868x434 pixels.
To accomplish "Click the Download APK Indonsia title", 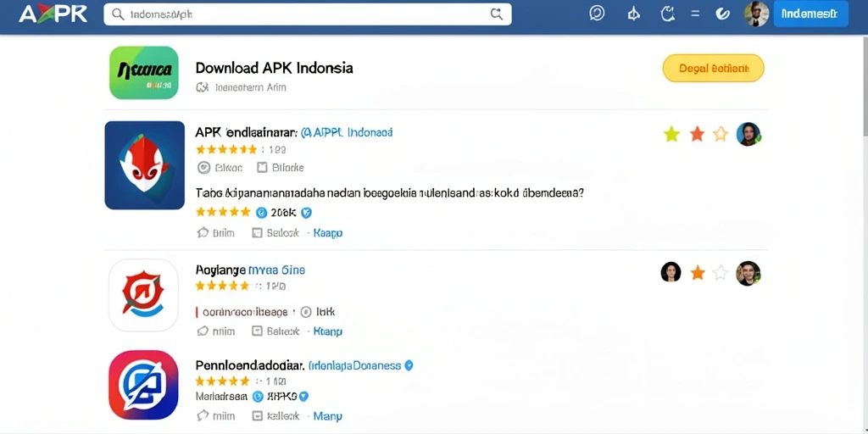I will [274, 68].
